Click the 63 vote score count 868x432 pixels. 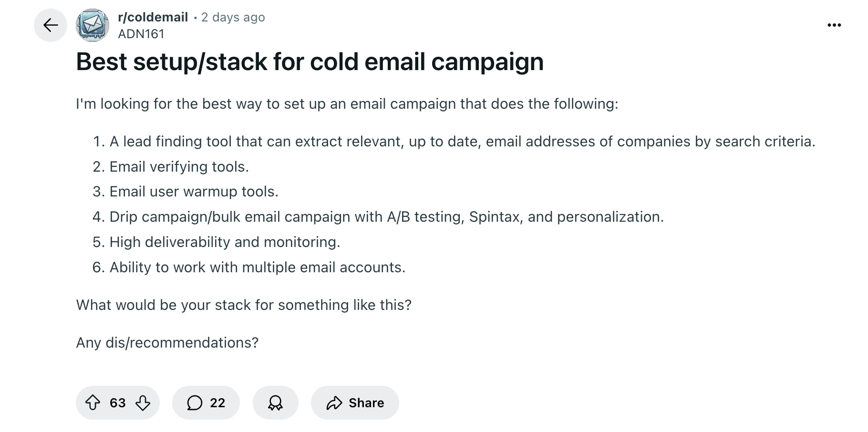117,403
